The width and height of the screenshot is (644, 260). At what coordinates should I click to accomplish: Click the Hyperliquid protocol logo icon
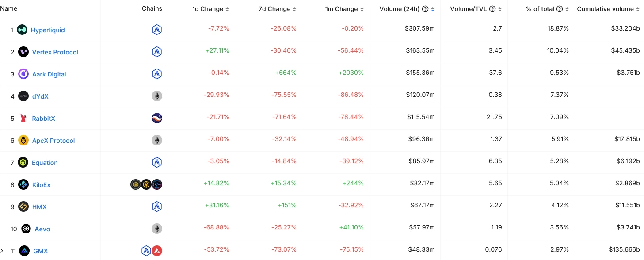tap(22, 30)
